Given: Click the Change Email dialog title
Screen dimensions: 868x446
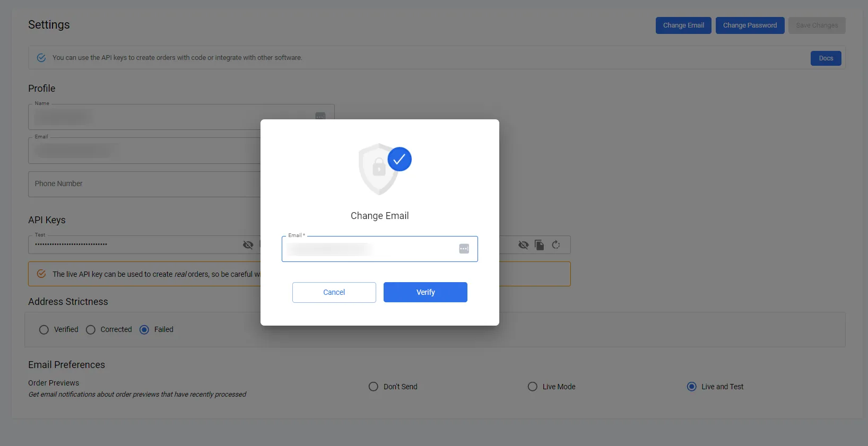Looking at the screenshot, I should coord(379,216).
